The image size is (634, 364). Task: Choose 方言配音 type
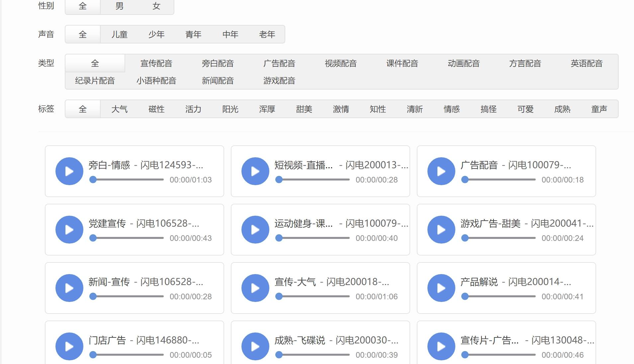(x=525, y=63)
